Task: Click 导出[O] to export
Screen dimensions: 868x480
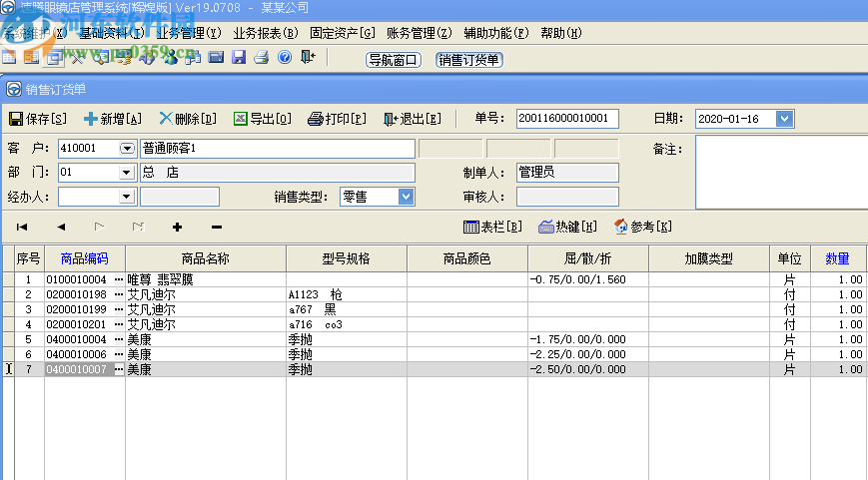Action: [x=263, y=119]
